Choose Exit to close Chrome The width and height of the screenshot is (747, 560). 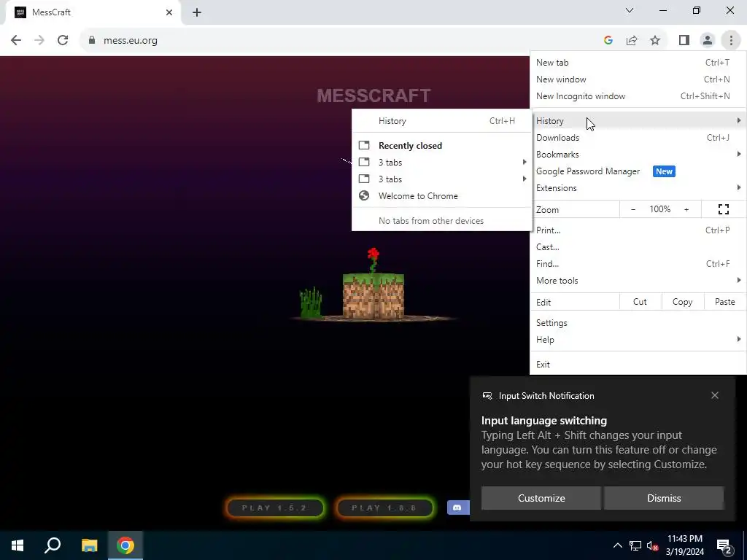[x=638, y=365]
